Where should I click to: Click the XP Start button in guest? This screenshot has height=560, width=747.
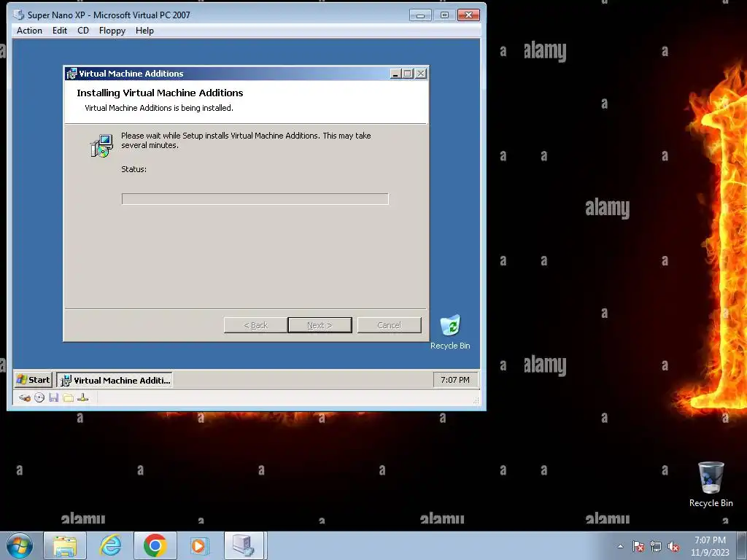click(33, 379)
